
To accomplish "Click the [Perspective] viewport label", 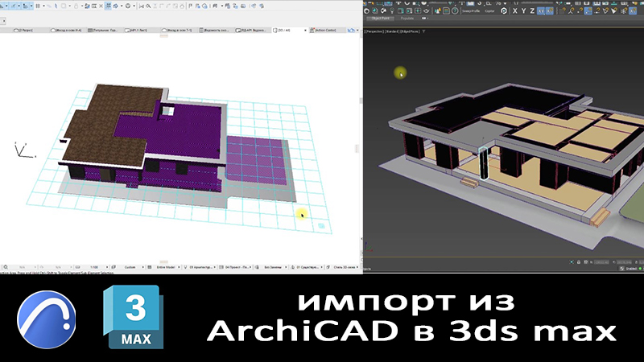I will tap(374, 31).
